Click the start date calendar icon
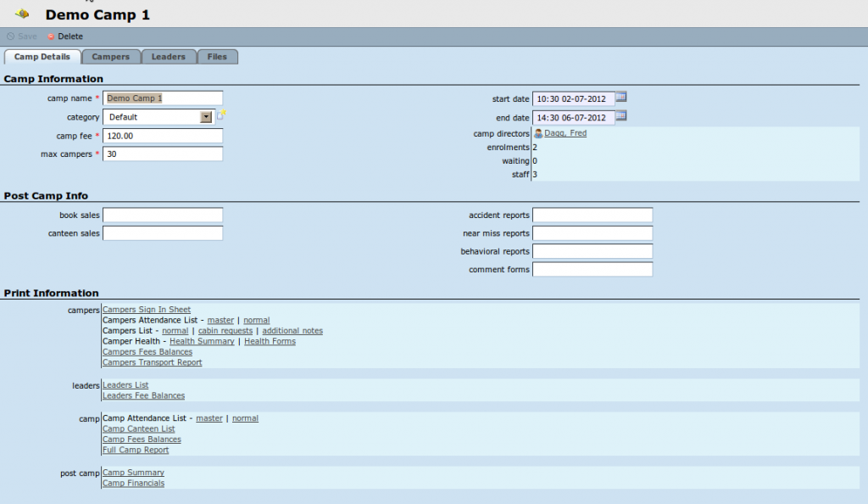The height and width of the screenshot is (504, 868). pos(620,98)
